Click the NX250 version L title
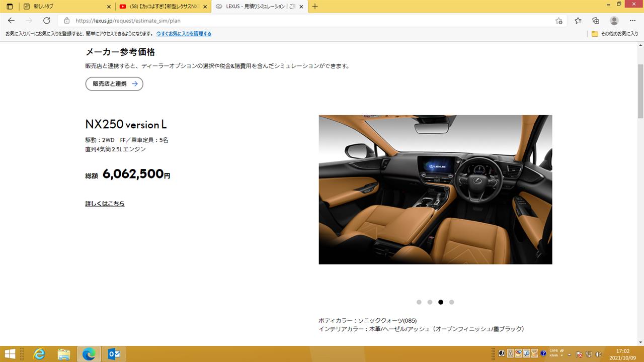The height and width of the screenshot is (362, 644). point(126,125)
